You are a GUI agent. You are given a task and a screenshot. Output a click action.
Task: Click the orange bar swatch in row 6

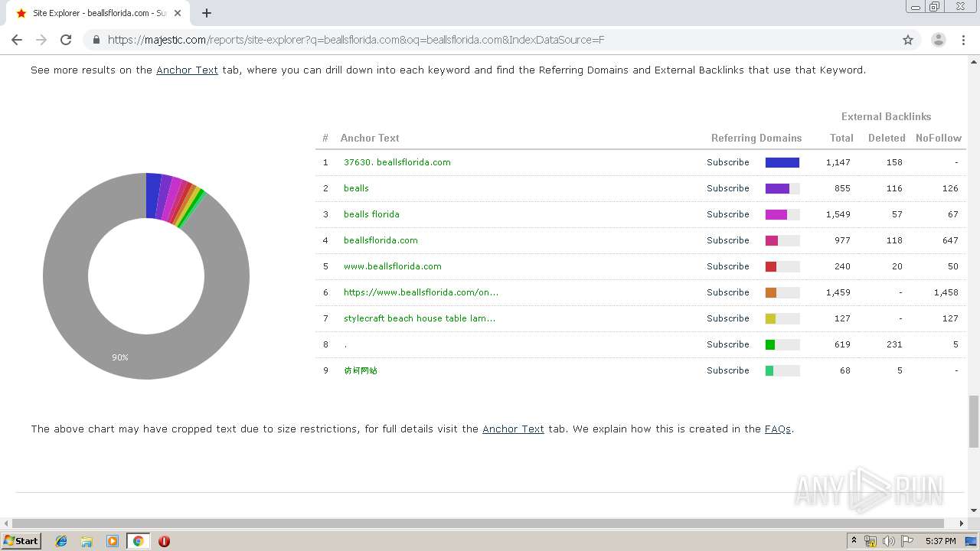click(771, 292)
